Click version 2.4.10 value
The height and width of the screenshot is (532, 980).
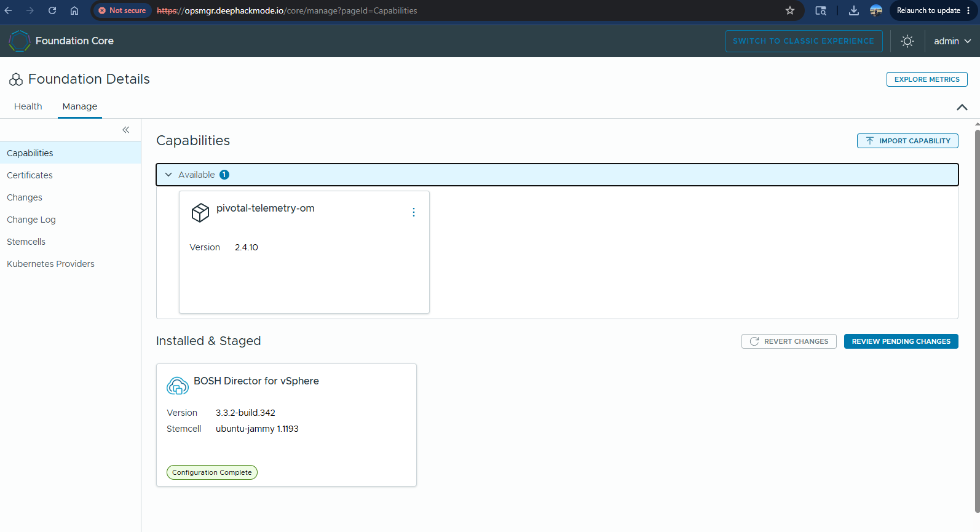pos(247,247)
